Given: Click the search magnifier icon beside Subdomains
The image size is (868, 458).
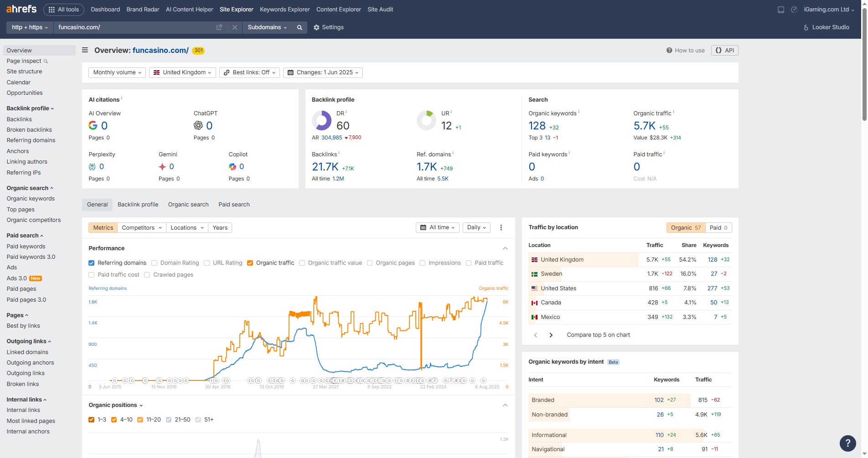Looking at the screenshot, I should click(300, 27).
